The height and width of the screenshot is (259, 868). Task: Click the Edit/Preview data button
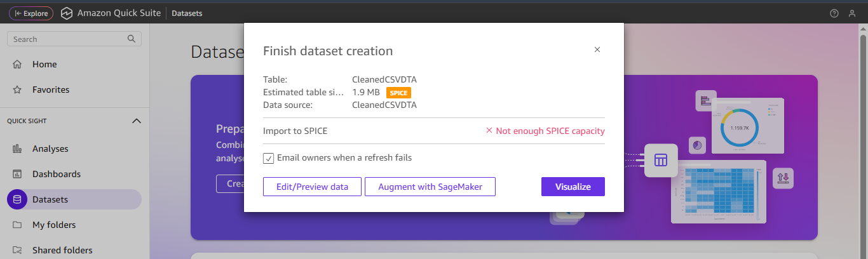tap(312, 187)
